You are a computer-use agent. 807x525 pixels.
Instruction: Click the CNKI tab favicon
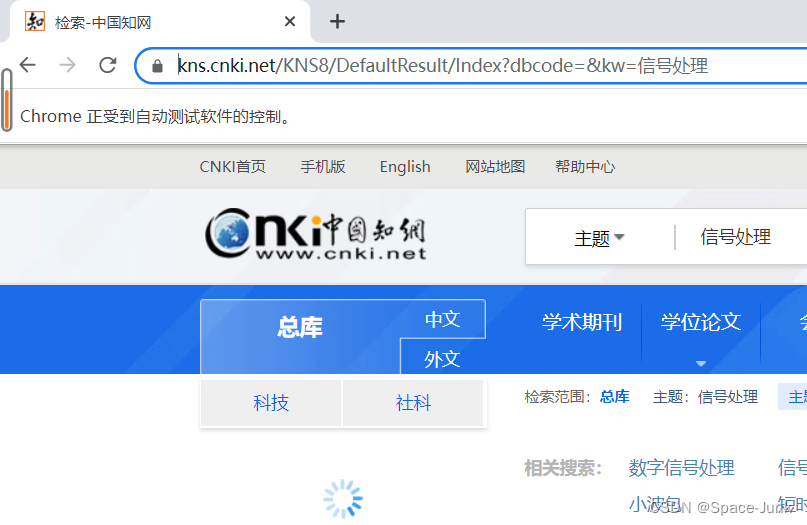(x=35, y=22)
